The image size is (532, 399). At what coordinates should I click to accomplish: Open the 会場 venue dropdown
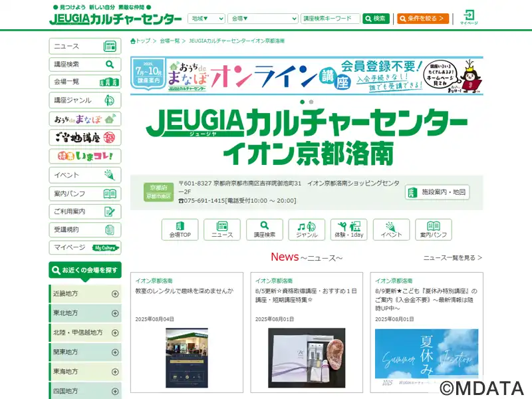coord(263,19)
